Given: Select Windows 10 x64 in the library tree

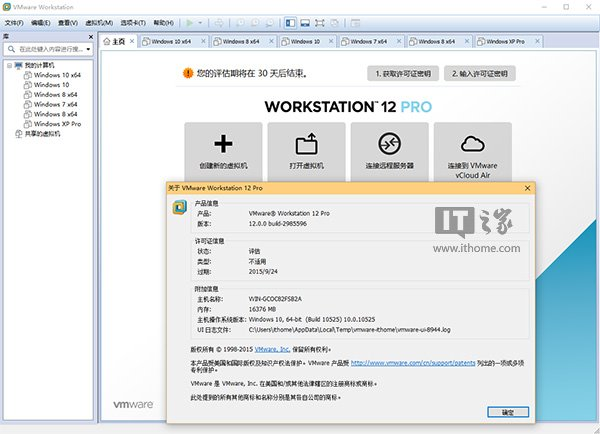Looking at the screenshot, I should [57, 75].
